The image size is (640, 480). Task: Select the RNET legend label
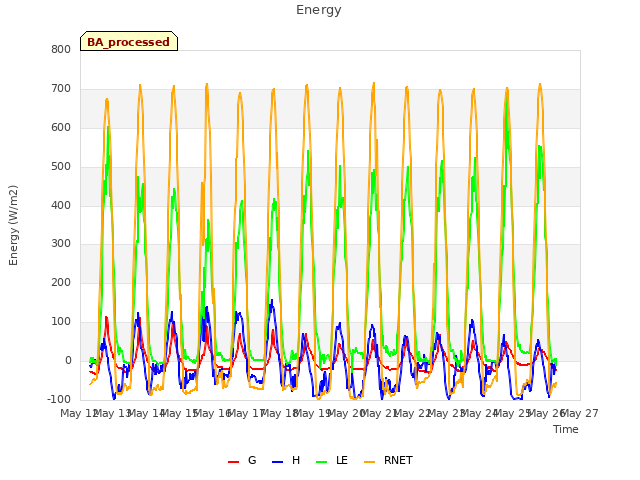pos(398,460)
